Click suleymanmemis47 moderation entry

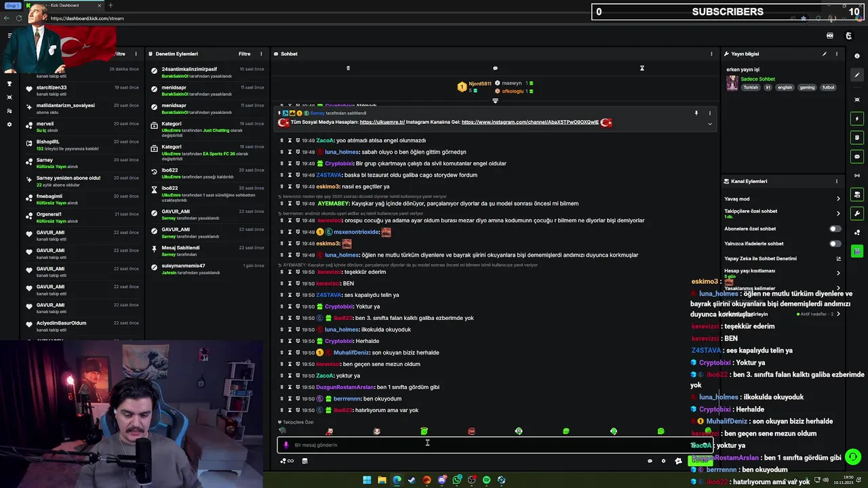click(208, 269)
